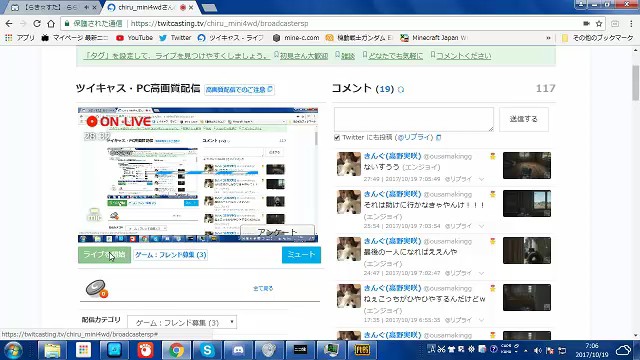Click the 送信する send button
The image size is (640, 360).
click(x=524, y=119)
